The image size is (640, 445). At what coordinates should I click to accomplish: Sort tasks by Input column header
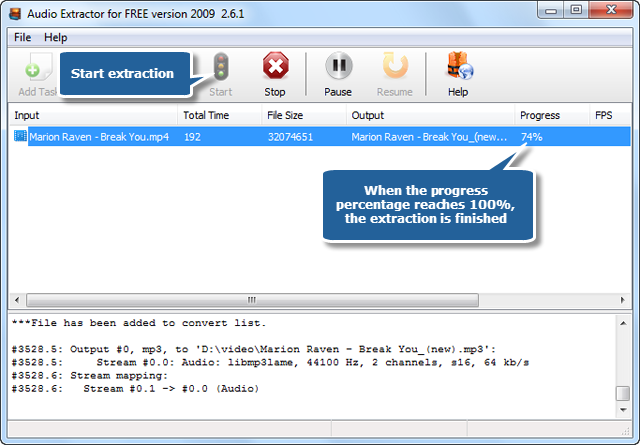pos(93,116)
